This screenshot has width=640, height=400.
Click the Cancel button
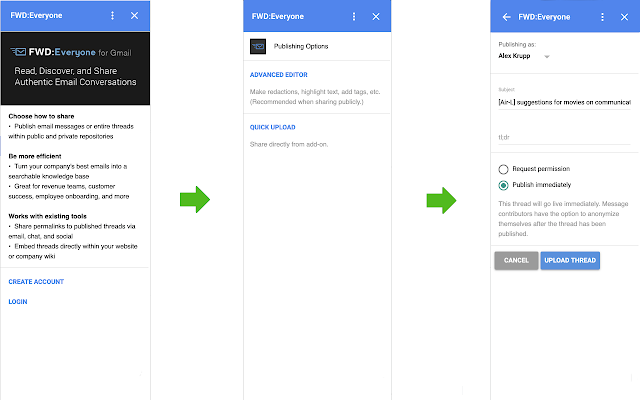coord(516,260)
